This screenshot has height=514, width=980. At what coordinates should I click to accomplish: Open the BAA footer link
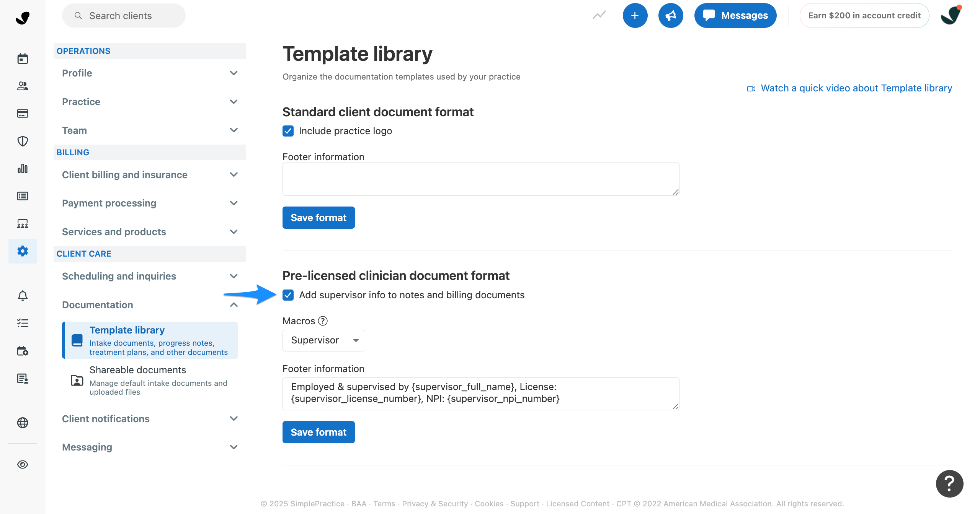tap(359, 504)
